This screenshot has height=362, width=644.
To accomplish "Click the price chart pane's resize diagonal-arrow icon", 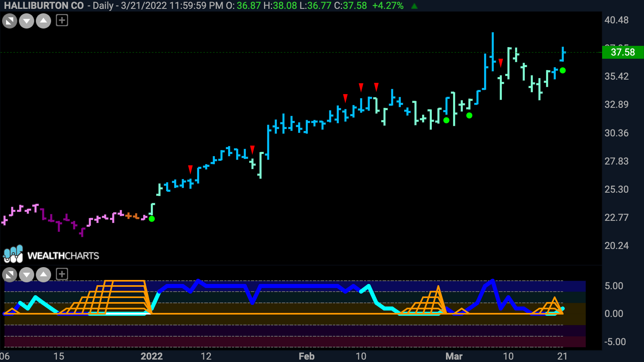I will [x=10, y=21].
